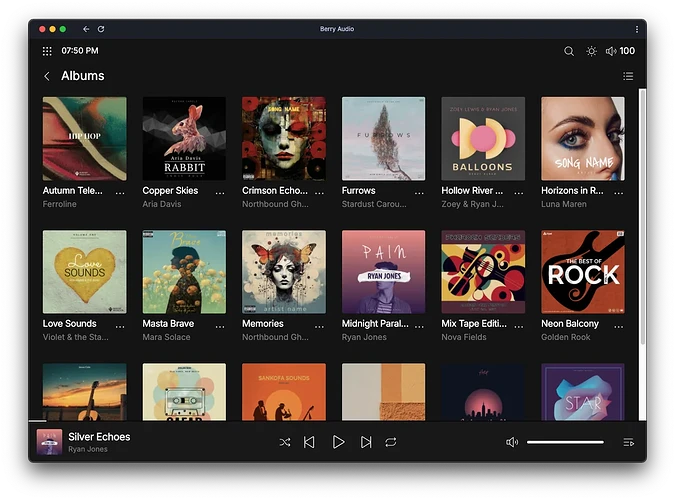Switch to list view icon
The width and height of the screenshot is (675, 500).
coord(628,76)
